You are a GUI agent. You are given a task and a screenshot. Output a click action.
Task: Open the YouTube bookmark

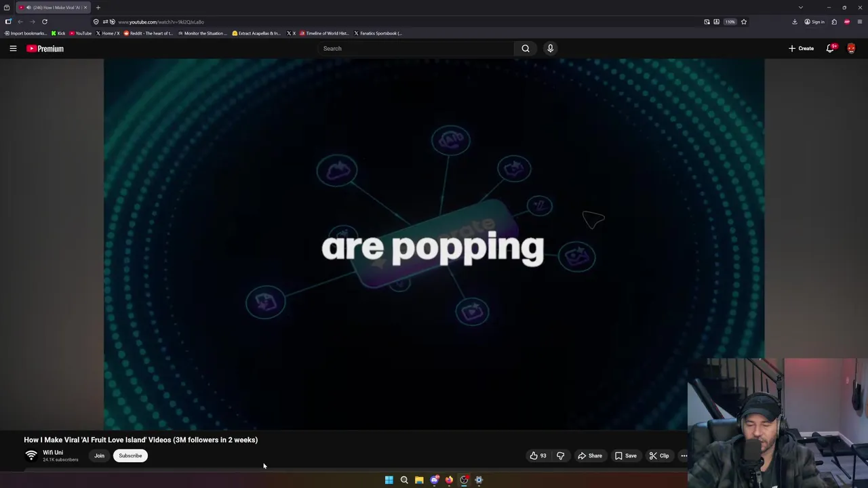81,33
